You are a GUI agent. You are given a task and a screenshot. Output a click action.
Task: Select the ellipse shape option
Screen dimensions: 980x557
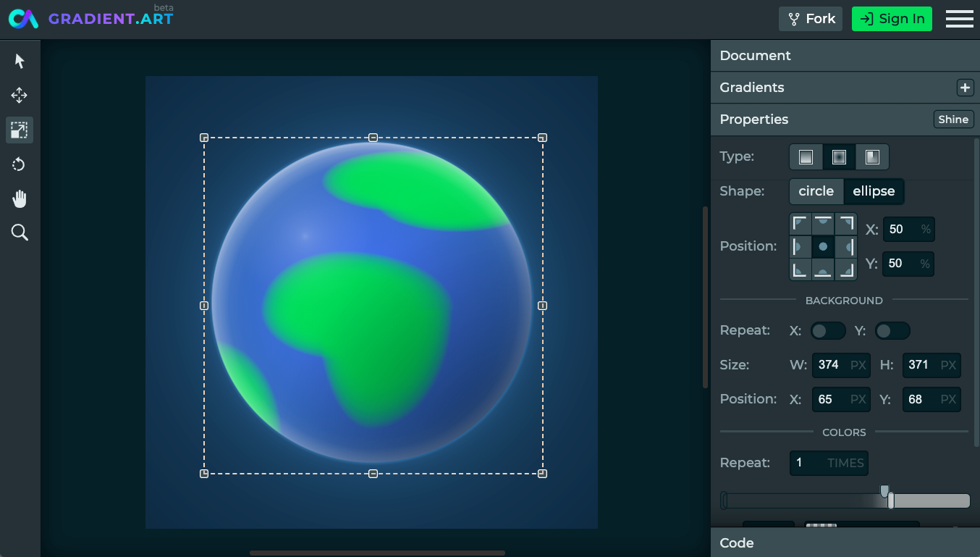click(874, 191)
